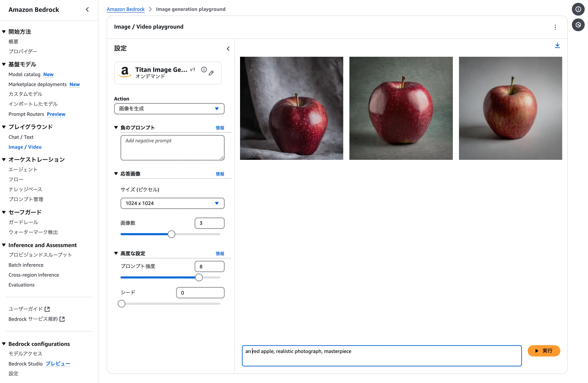Open 設定 under Bedrock configurations

click(x=13, y=373)
